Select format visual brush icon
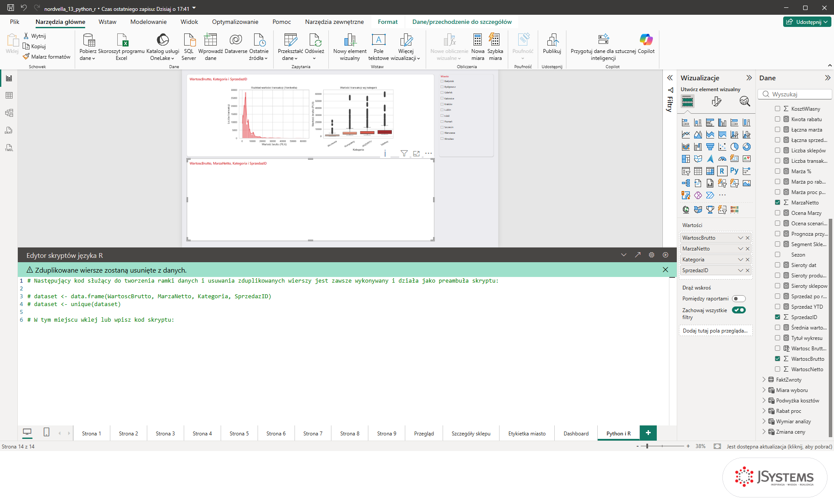This screenshot has height=504, width=834. pos(716,102)
